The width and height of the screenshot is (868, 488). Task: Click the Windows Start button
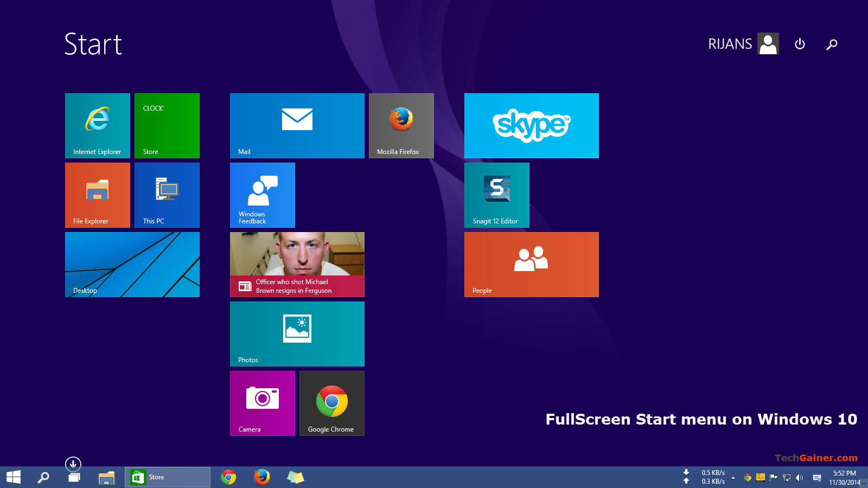12,477
